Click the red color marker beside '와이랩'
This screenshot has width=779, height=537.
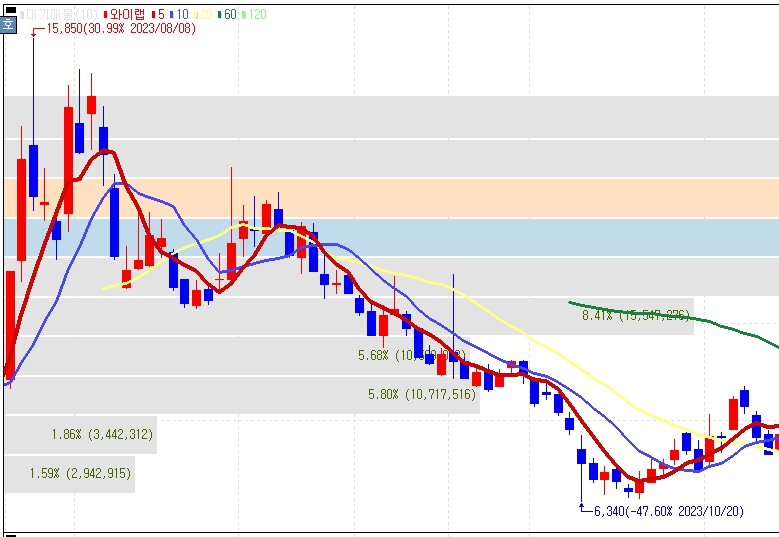(105, 15)
